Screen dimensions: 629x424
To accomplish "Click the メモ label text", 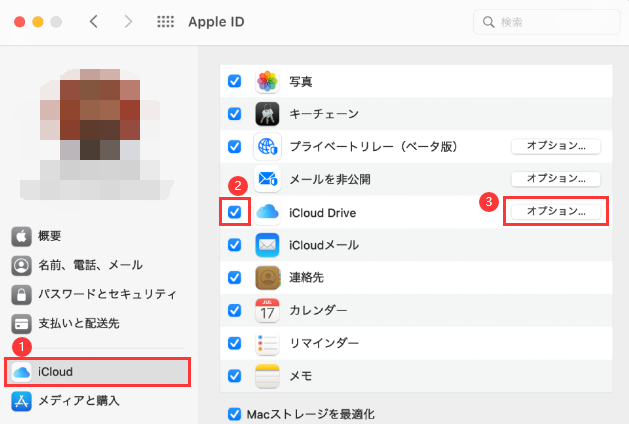I will [301, 376].
